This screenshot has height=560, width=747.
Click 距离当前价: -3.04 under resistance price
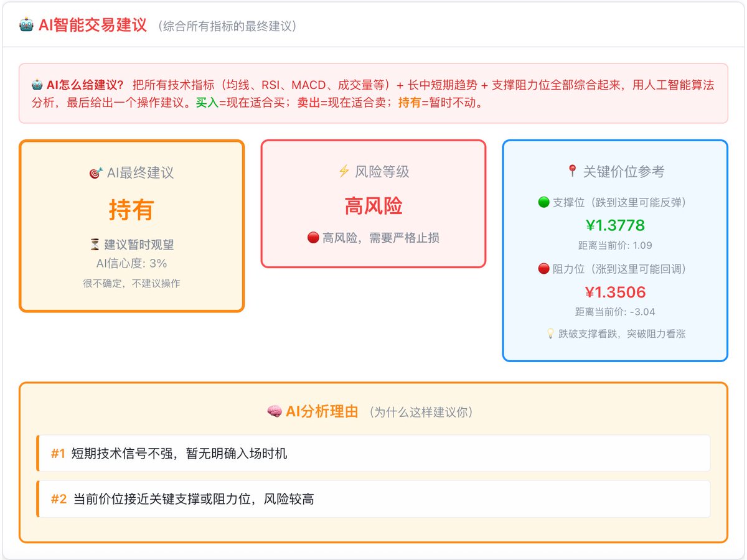pos(615,312)
